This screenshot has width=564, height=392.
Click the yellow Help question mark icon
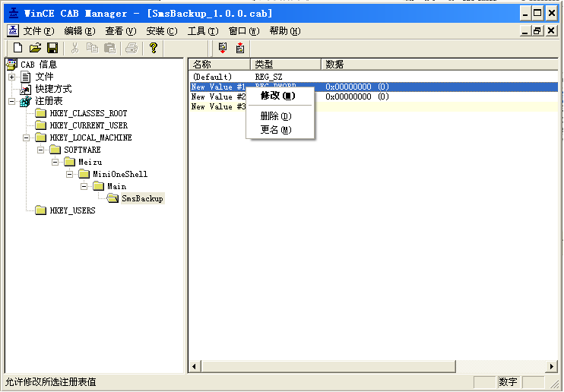pos(154,48)
